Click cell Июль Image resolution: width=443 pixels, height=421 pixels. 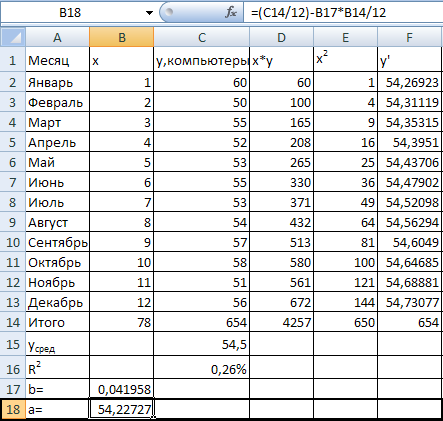(57, 202)
